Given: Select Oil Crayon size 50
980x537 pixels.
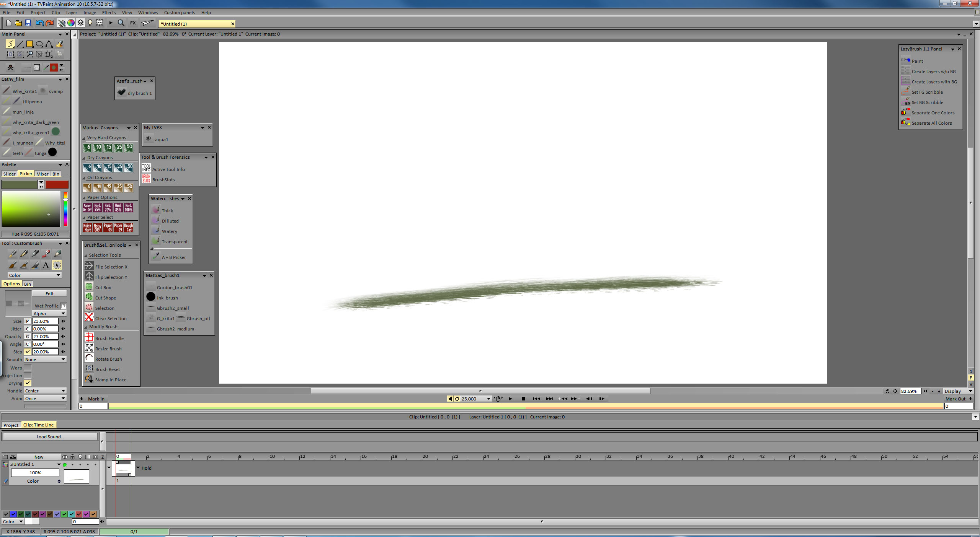Looking at the screenshot, I should pos(129,187).
